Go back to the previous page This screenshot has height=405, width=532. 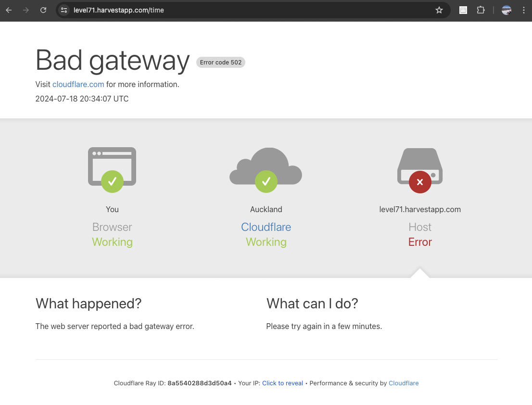tap(9, 10)
